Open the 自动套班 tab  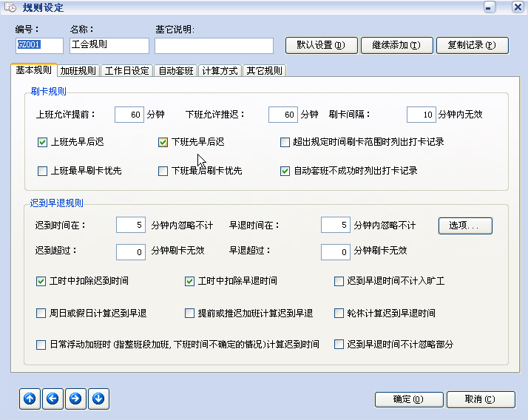175,71
